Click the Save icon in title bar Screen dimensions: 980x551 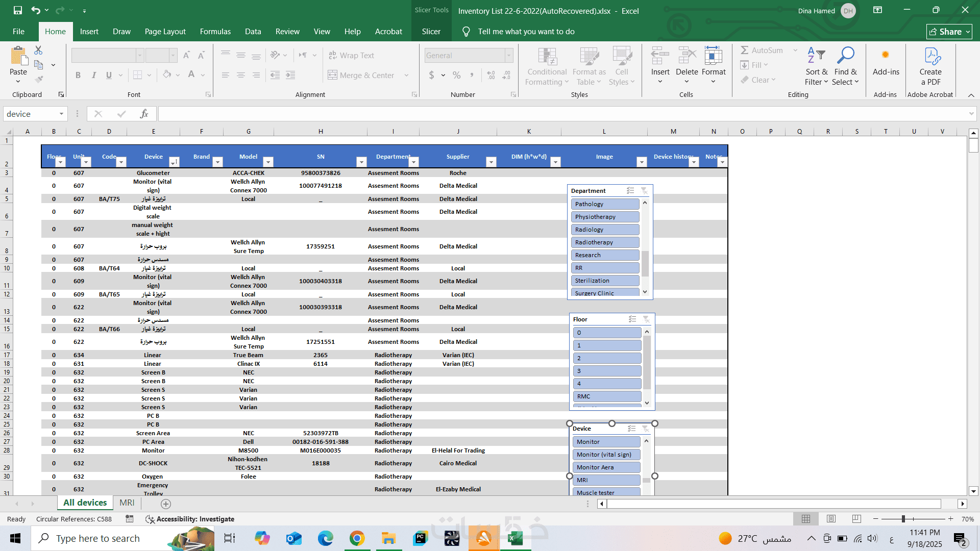[x=18, y=10]
